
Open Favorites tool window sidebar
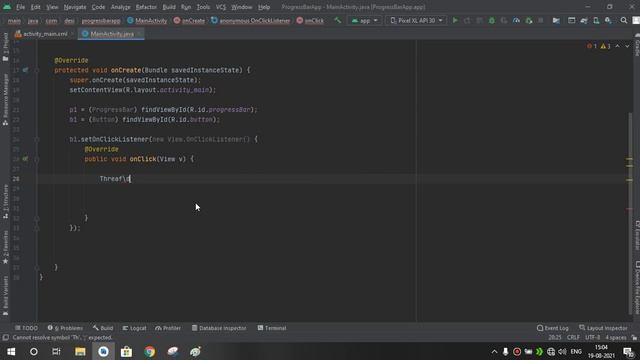5,247
